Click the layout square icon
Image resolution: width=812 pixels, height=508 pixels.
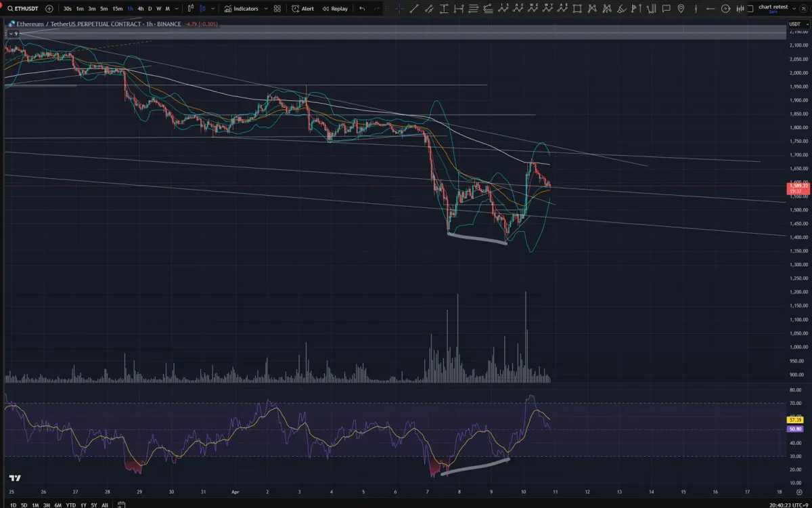[750, 9]
